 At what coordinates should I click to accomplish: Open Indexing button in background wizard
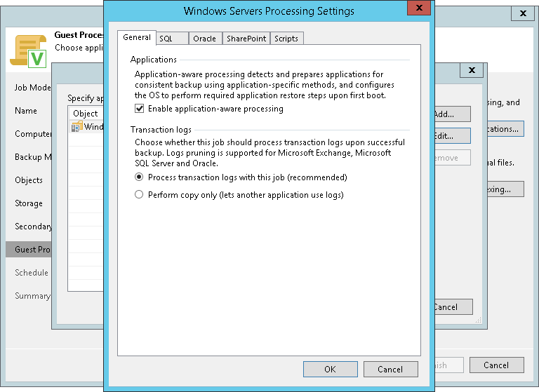coord(505,189)
